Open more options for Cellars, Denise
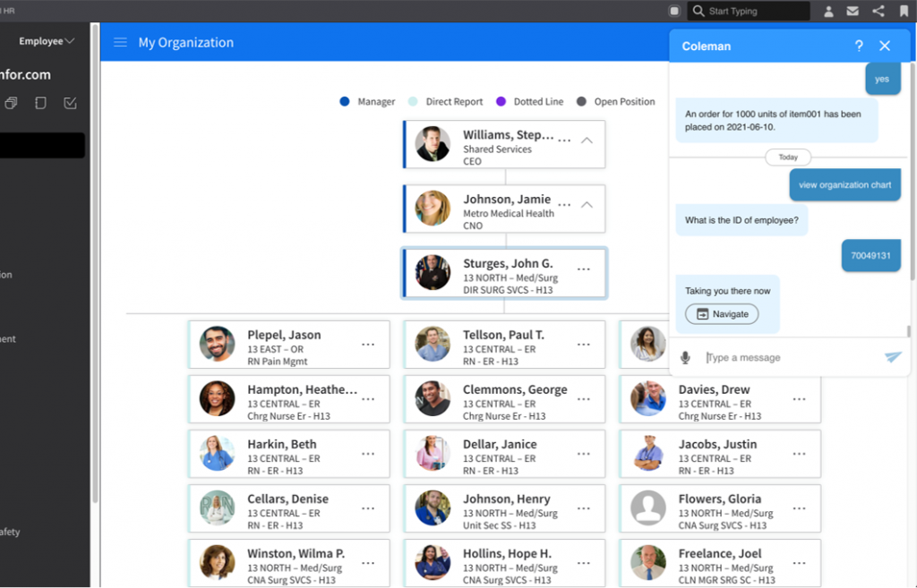This screenshot has height=588, width=917. coord(368,508)
